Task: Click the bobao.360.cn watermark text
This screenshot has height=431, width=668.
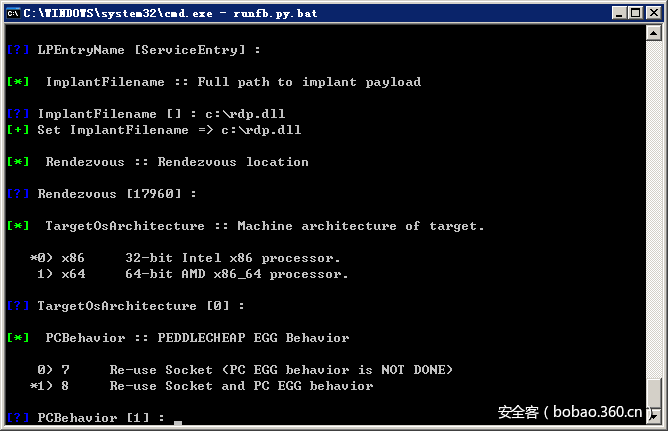Action: 573,411
